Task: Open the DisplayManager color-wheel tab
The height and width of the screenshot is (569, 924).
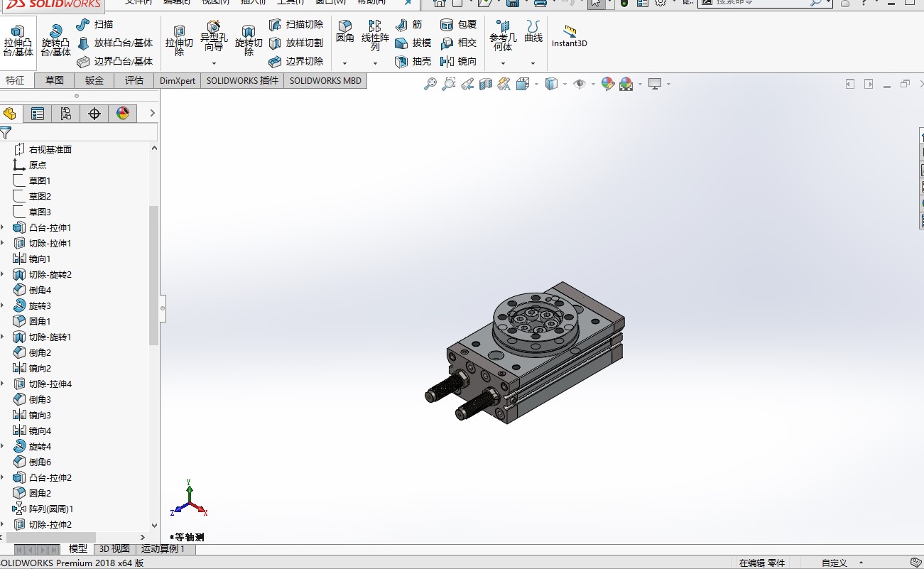Action: [x=123, y=114]
